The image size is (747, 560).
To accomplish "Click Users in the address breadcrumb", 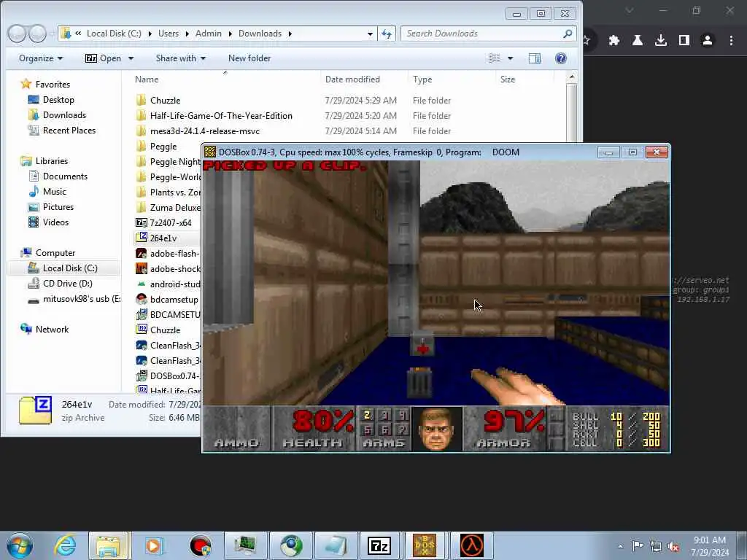I will click(169, 34).
